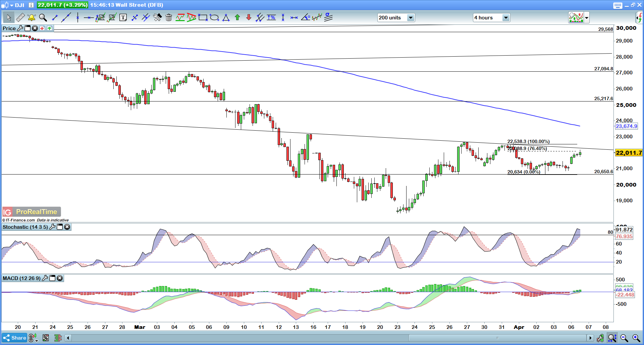The width and height of the screenshot is (644, 345).
Task: Choose the horizontal line tool
Action: [x=89, y=17]
